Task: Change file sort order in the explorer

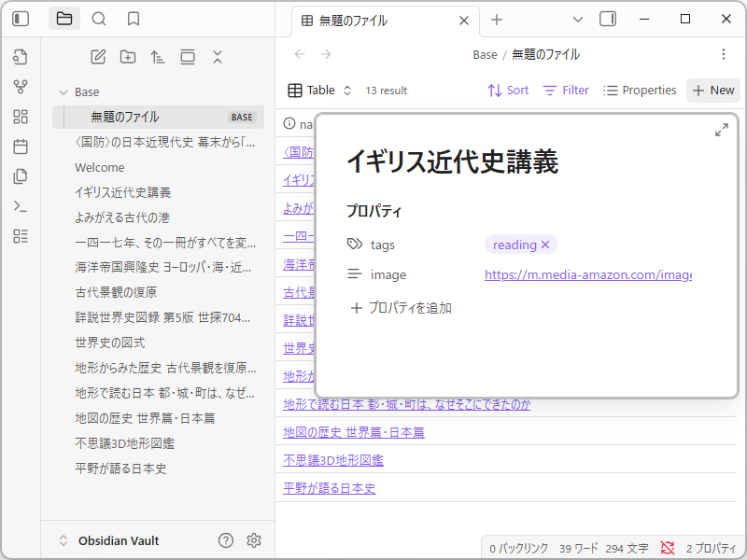Action: pos(158,57)
